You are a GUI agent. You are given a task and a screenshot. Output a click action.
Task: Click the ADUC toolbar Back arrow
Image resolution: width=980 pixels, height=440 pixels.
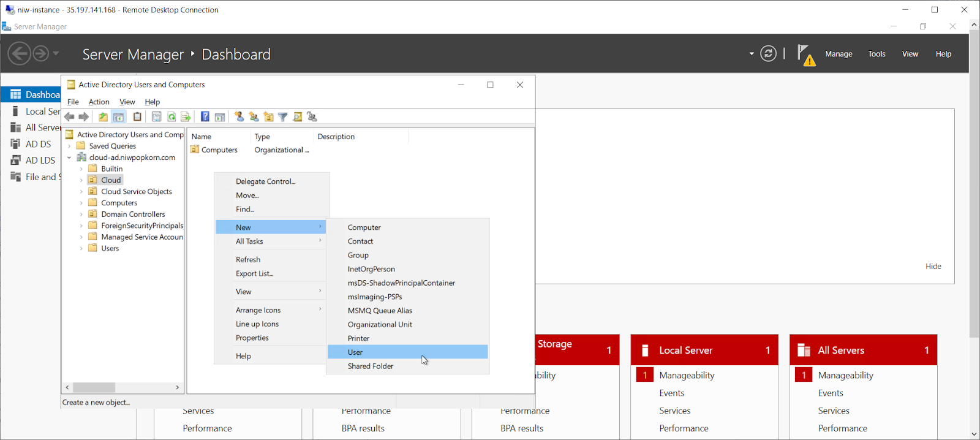69,116
